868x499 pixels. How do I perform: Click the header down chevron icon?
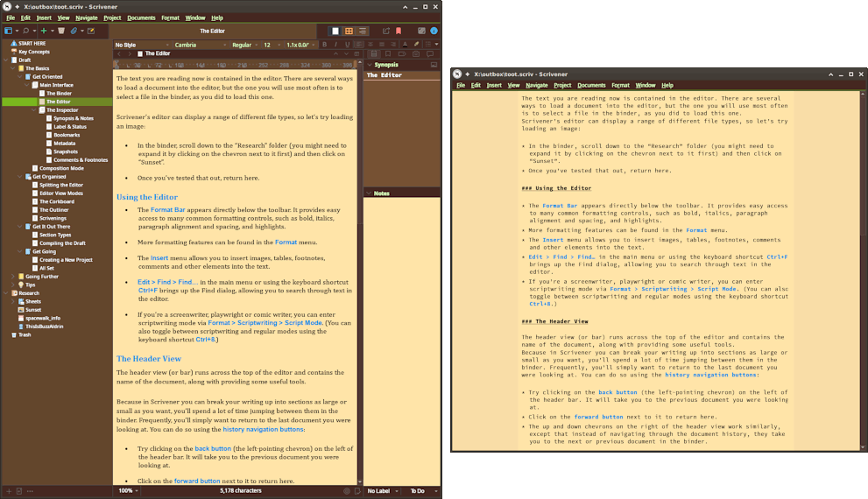click(x=346, y=53)
